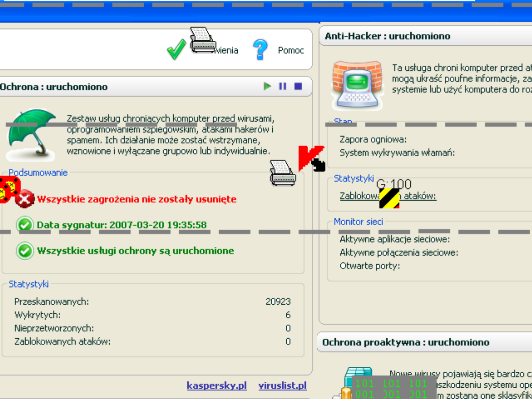Open the kaspersky.pl link
Image resolution: width=532 pixels, height=399 pixels.
click(x=217, y=385)
